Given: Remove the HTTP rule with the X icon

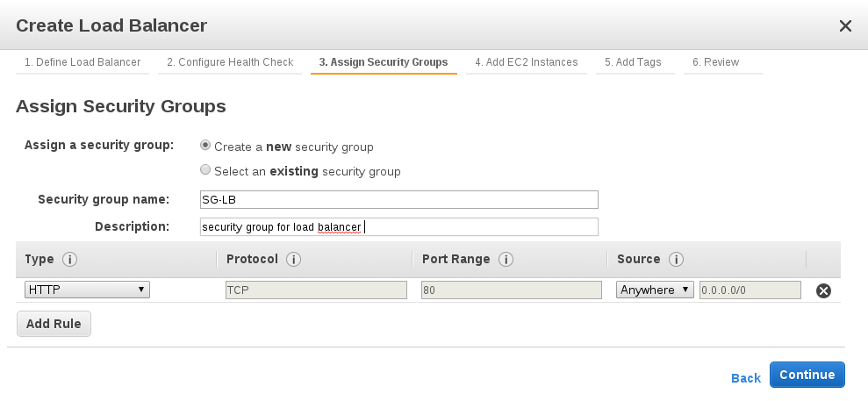Looking at the screenshot, I should coord(823,290).
